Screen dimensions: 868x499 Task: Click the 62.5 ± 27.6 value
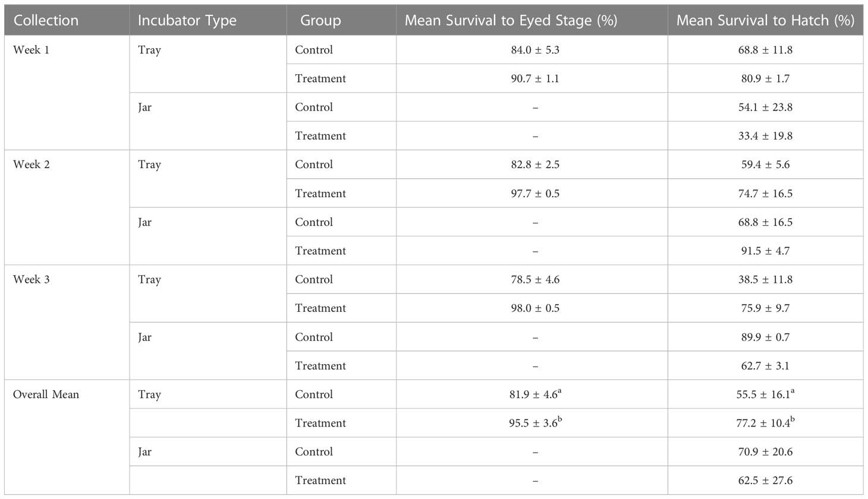tap(766, 480)
